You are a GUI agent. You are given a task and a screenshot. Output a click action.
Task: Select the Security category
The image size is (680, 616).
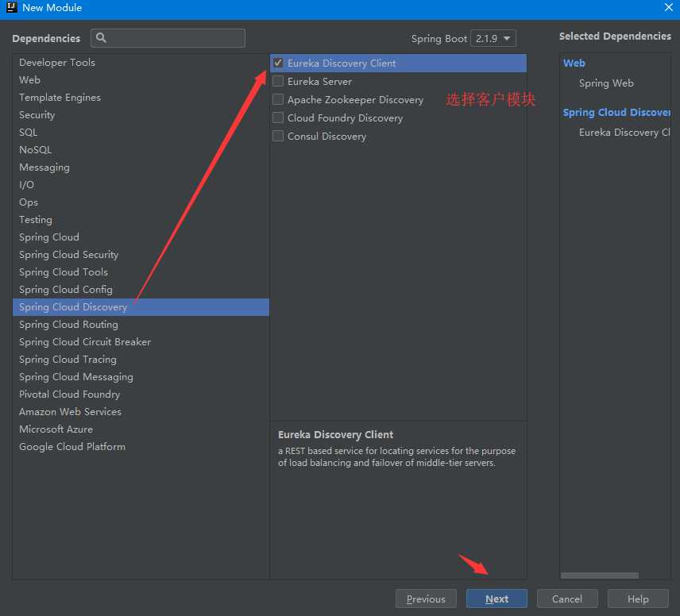pos(141,115)
